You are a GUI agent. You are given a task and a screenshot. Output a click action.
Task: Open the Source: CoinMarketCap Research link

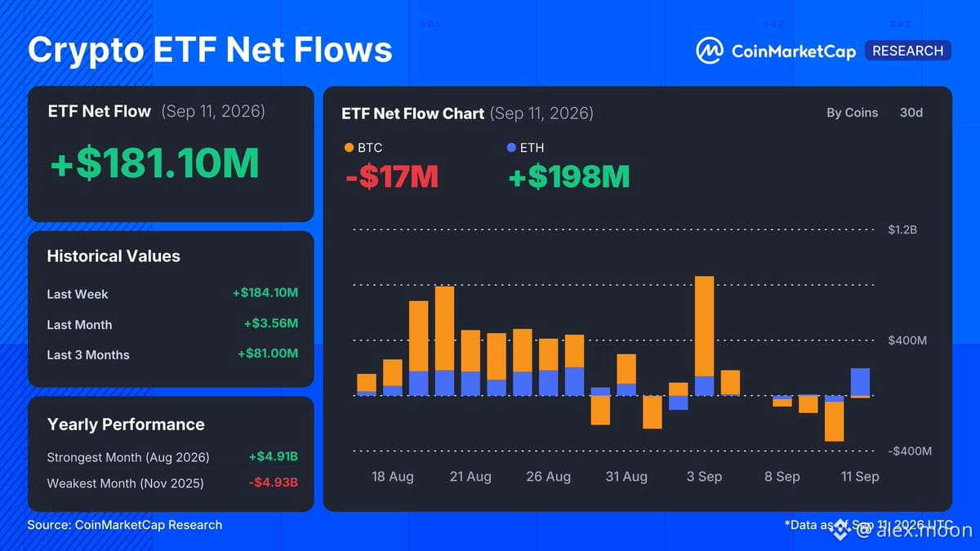pyautogui.click(x=124, y=525)
